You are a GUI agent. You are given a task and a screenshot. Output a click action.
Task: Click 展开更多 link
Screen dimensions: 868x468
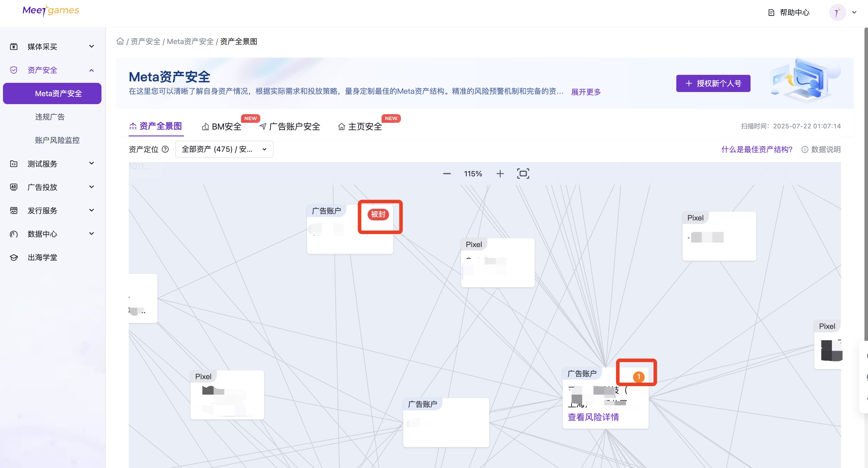click(586, 92)
